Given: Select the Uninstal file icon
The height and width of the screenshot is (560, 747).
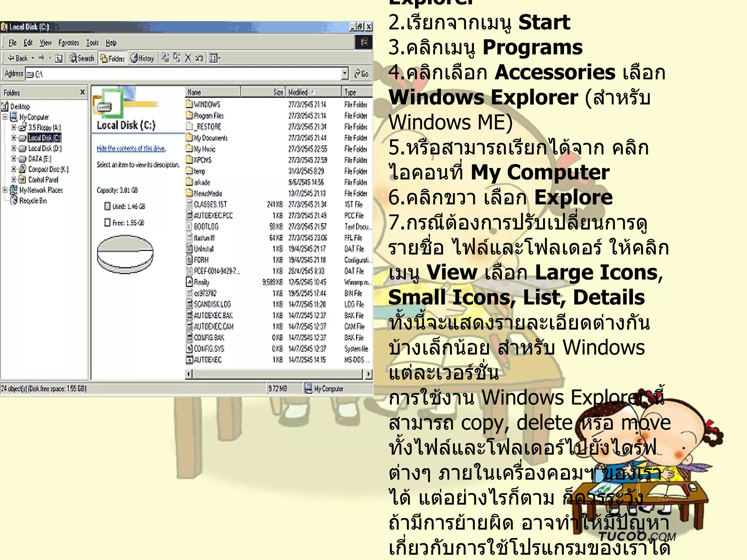Looking at the screenshot, I should point(189,249).
